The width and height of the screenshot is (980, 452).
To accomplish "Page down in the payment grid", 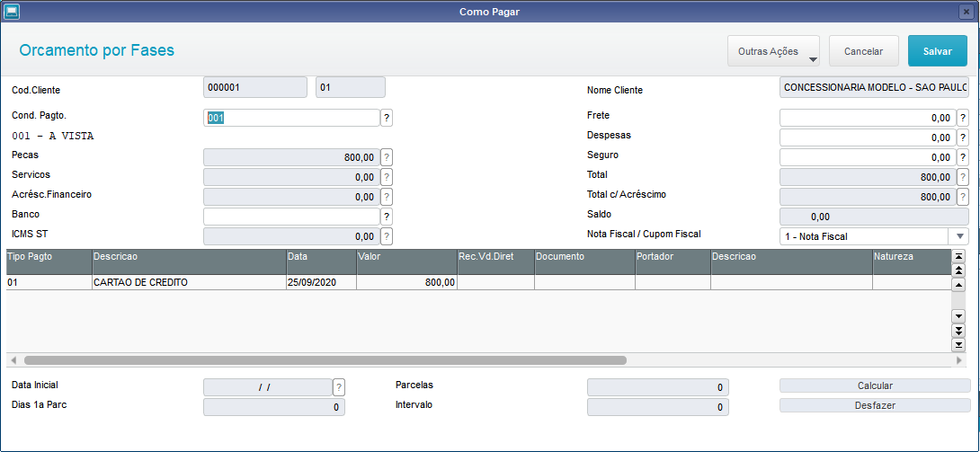I will pyautogui.click(x=958, y=331).
